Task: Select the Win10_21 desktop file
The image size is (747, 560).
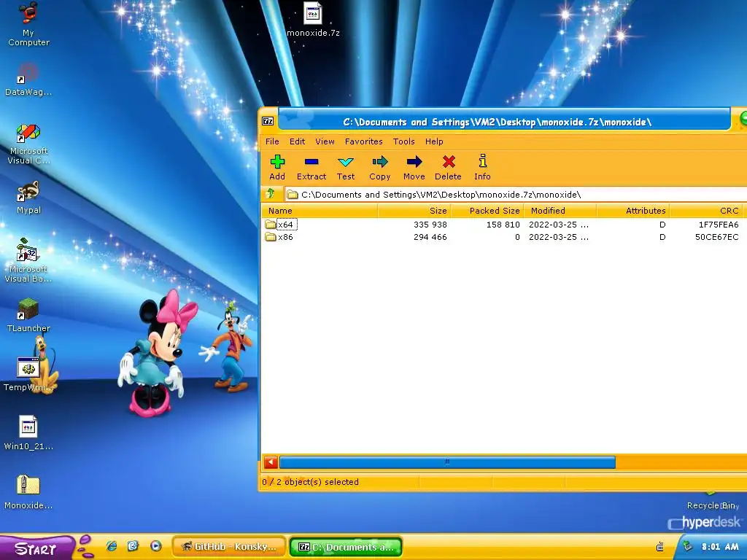Action: tap(28, 433)
